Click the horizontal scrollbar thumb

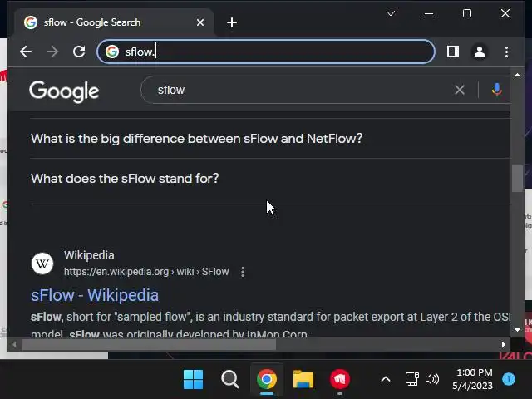149,345
